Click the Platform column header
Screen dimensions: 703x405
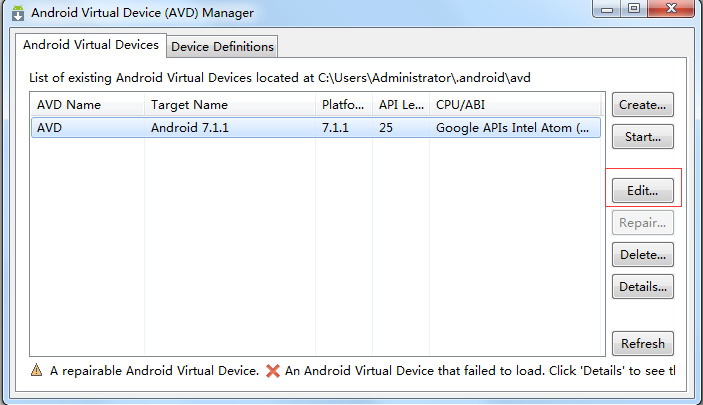point(344,105)
